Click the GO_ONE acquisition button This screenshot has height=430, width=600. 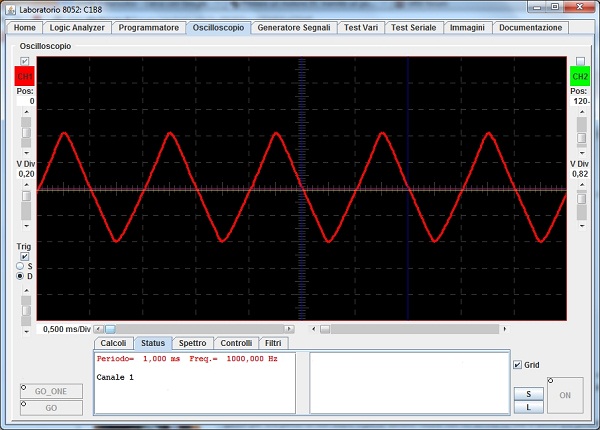[51, 391]
